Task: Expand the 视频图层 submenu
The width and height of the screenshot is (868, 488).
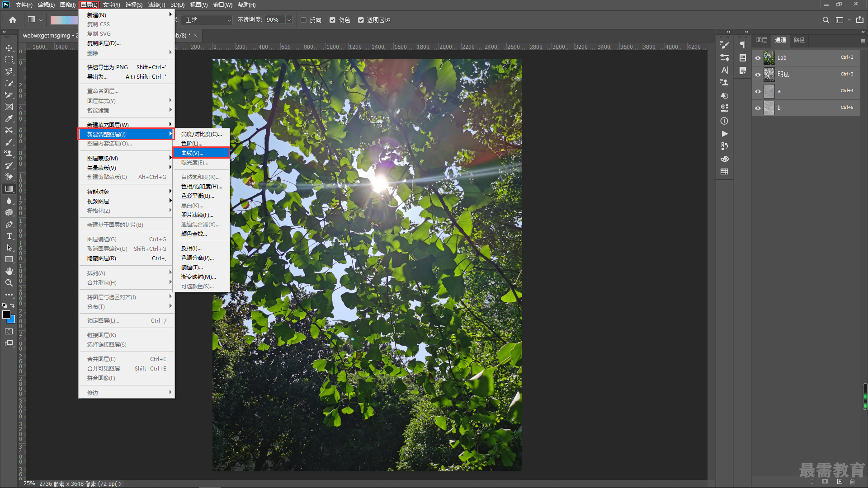Action: tap(127, 201)
